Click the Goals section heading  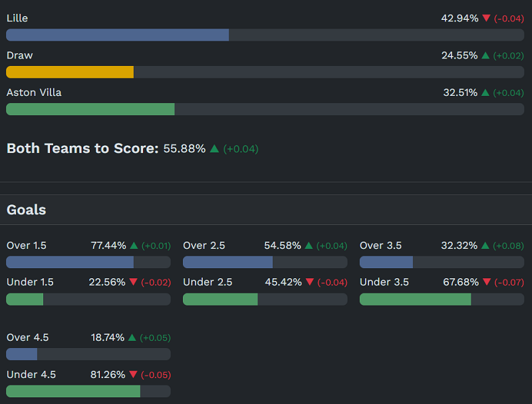click(27, 210)
